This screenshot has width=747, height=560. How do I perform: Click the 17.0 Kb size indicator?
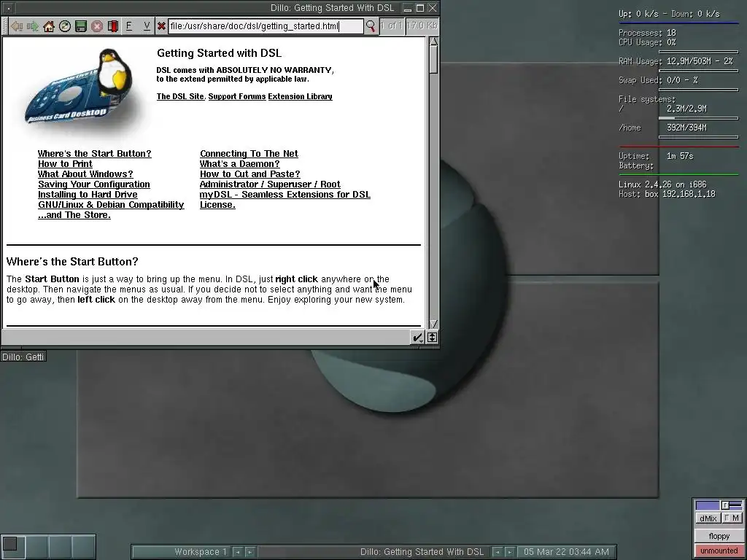pyautogui.click(x=422, y=26)
